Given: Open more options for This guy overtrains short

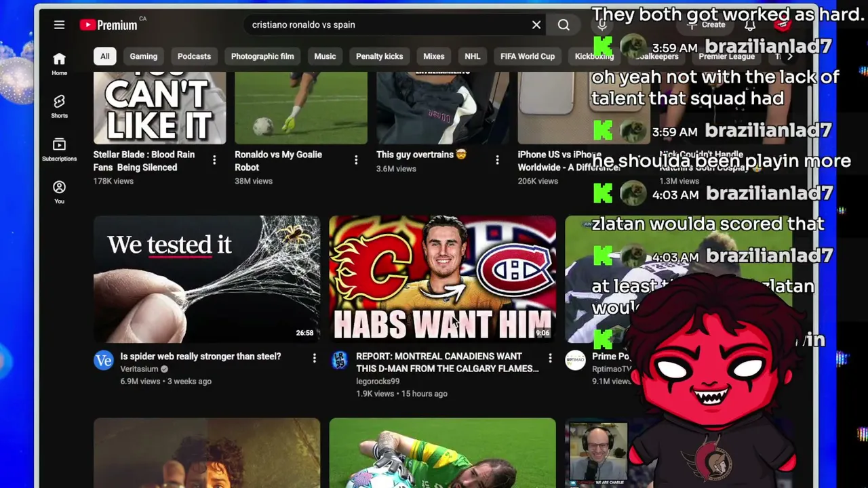Looking at the screenshot, I should click(x=497, y=160).
